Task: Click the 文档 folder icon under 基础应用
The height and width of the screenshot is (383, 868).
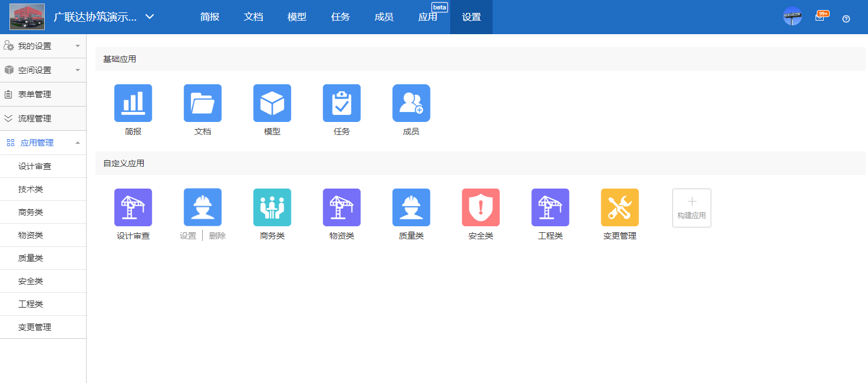Action: click(202, 103)
